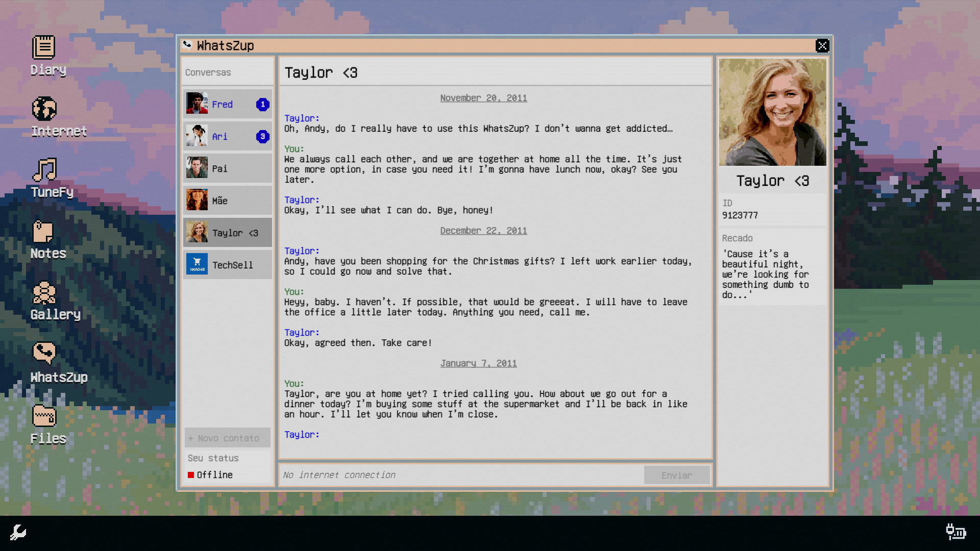The width and height of the screenshot is (980, 551).
Task: Open the Gallery app
Action: pos(44,292)
